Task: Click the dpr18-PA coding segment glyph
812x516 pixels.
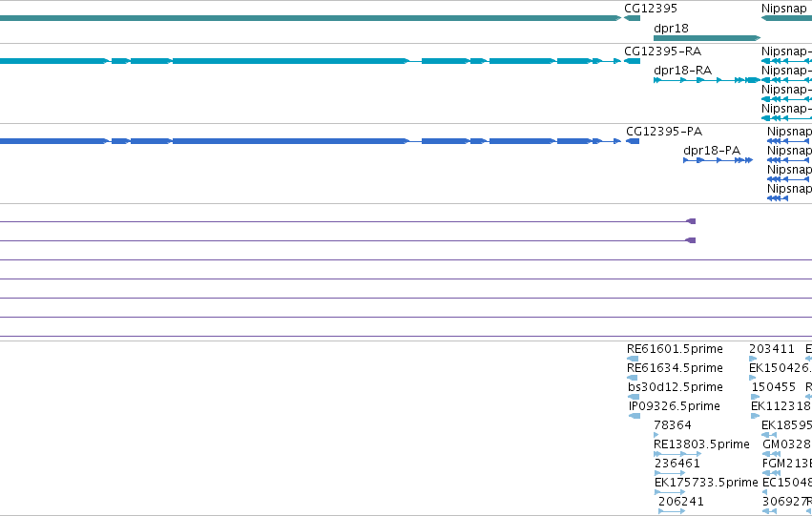Action: 718,160
